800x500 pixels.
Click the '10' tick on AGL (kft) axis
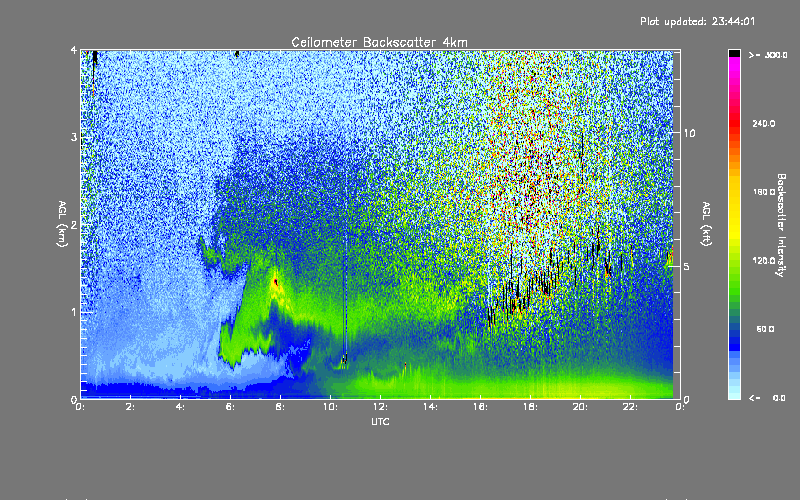(689, 133)
